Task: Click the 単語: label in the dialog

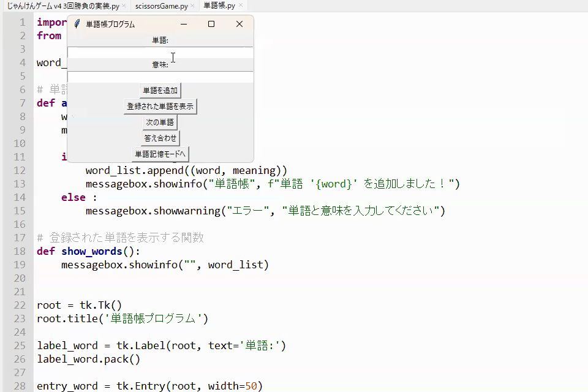Action: tap(160, 40)
